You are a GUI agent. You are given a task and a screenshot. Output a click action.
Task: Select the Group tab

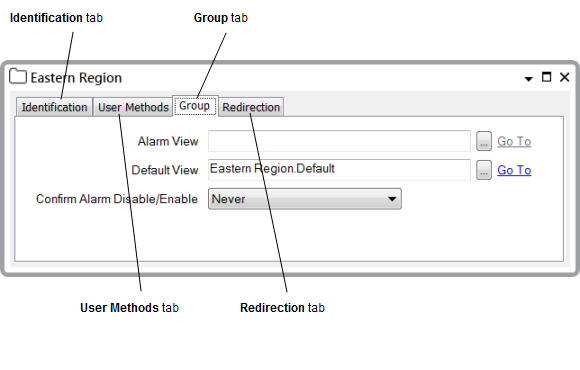(195, 106)
